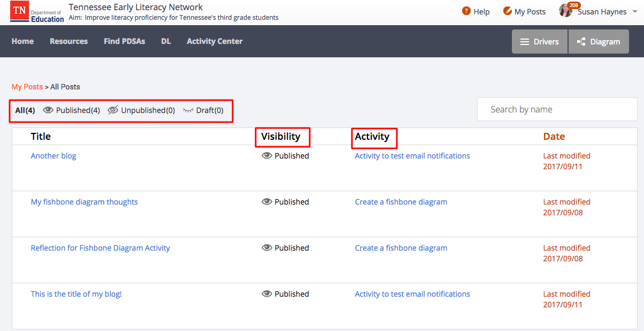Filter by Published(4) posts
644x331 pixels.
point(72,110)
